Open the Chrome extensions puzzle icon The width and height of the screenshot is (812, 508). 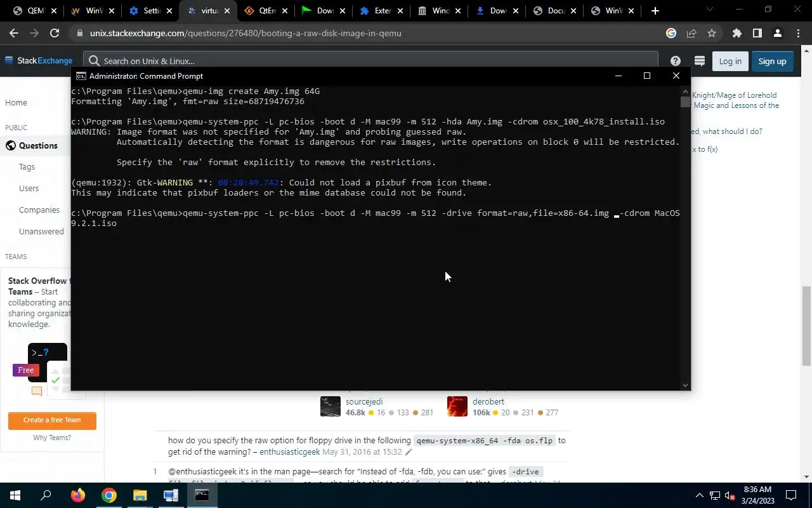(x=737, y=33)
